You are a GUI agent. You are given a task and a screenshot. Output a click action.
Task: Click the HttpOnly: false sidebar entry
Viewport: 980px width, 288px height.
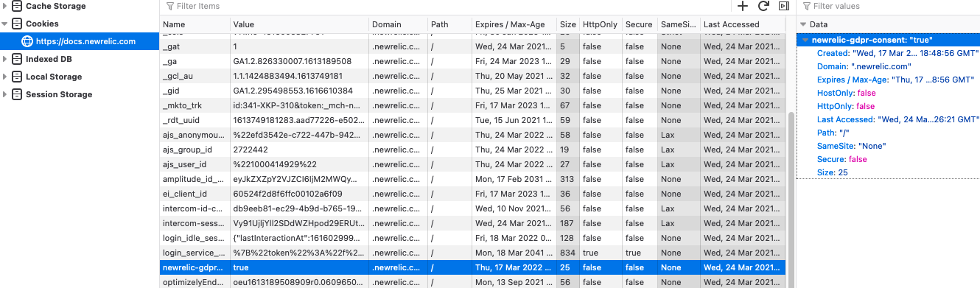click(846, 106)
